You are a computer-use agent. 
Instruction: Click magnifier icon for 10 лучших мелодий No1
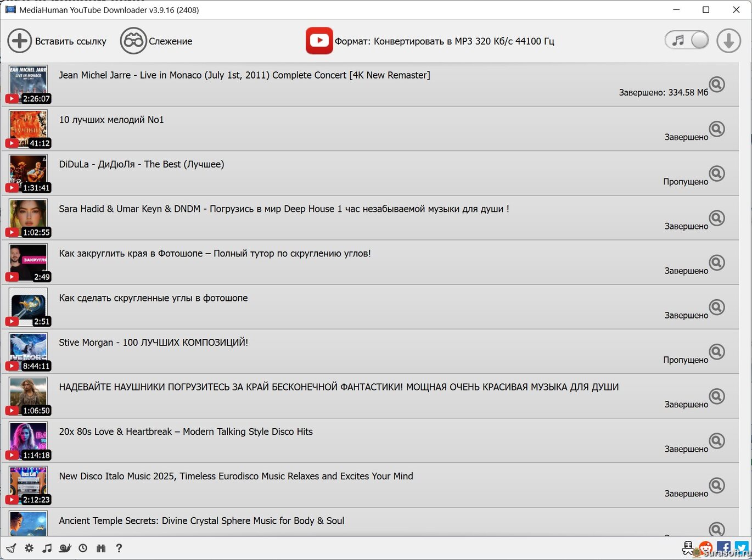(x=717, y=129)
